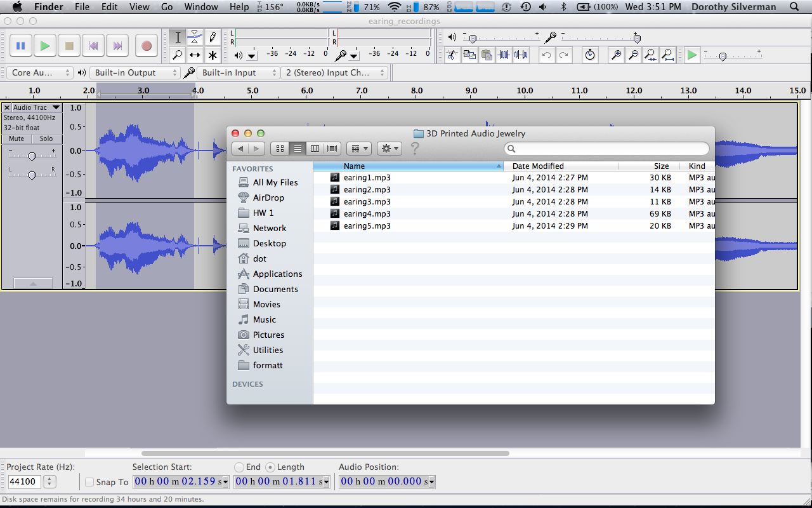The image size is (812, 508).
Task: Sort files by Date Modified column
Action: click(x=561, y=166)
